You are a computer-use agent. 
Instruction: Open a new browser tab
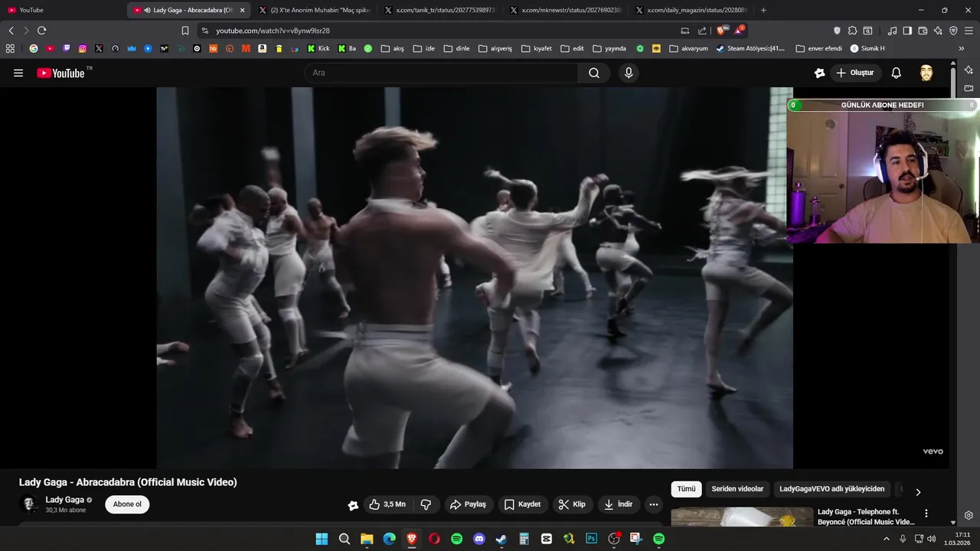[x=763, y=10]
